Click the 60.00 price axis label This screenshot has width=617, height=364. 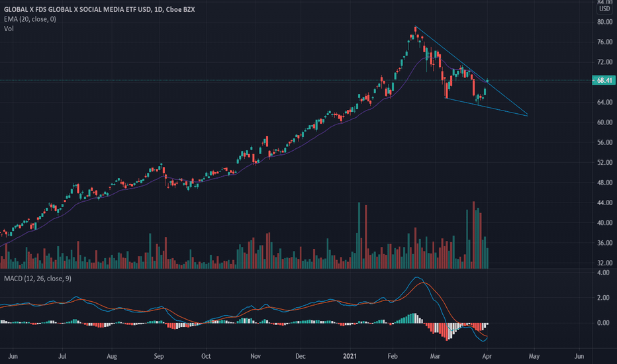(x=604, y=122)
